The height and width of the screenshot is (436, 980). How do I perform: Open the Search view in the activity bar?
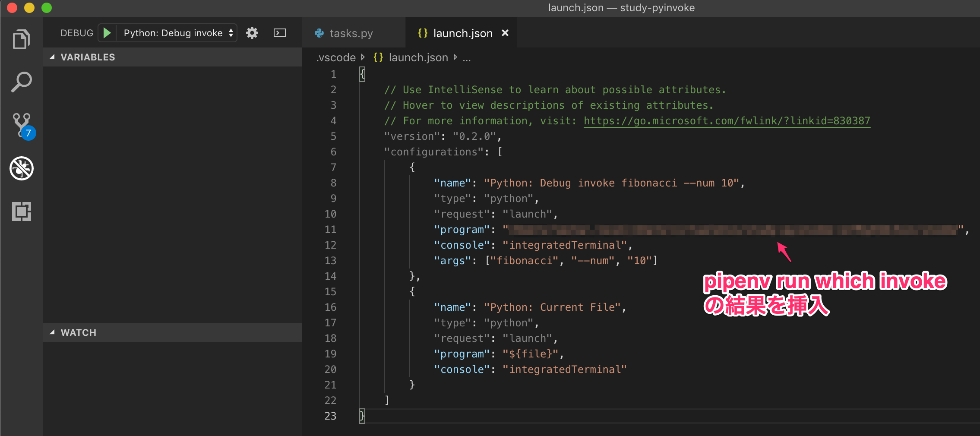pyautogui.click(x=21, y=82)
